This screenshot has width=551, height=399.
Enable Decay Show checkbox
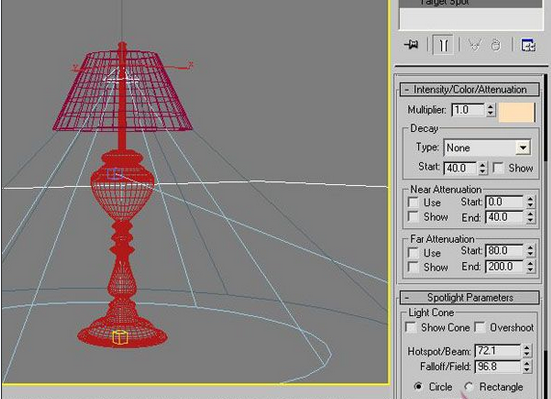[x=498, y=168]
